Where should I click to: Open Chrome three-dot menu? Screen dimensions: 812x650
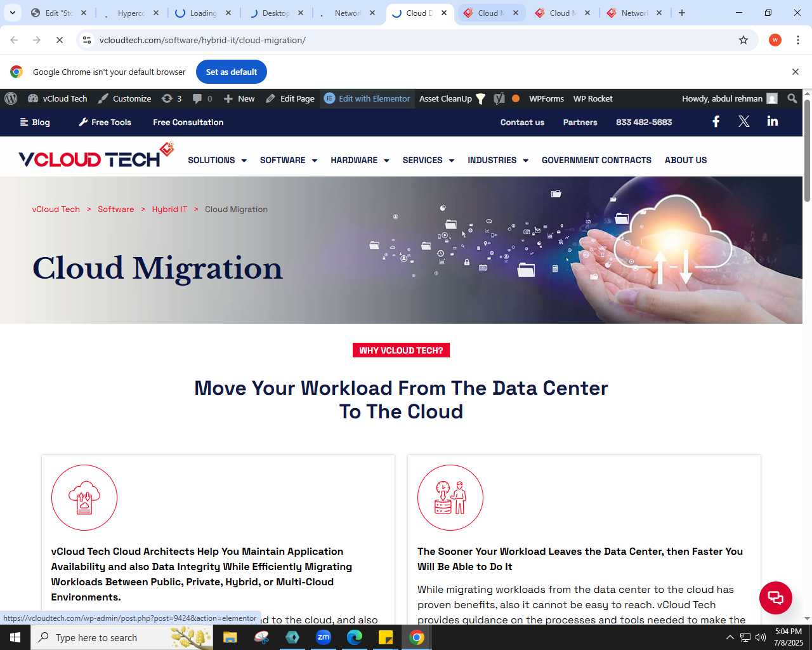point(798,40)
